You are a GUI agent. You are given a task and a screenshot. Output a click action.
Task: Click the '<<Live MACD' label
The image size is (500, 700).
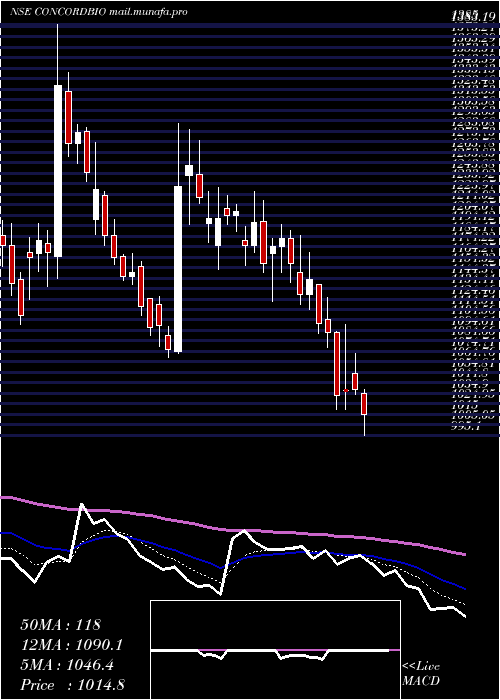pos(421,674)
